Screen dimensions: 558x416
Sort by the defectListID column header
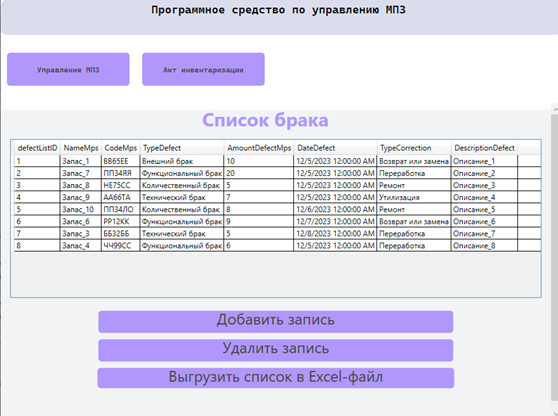coord(37,148)
